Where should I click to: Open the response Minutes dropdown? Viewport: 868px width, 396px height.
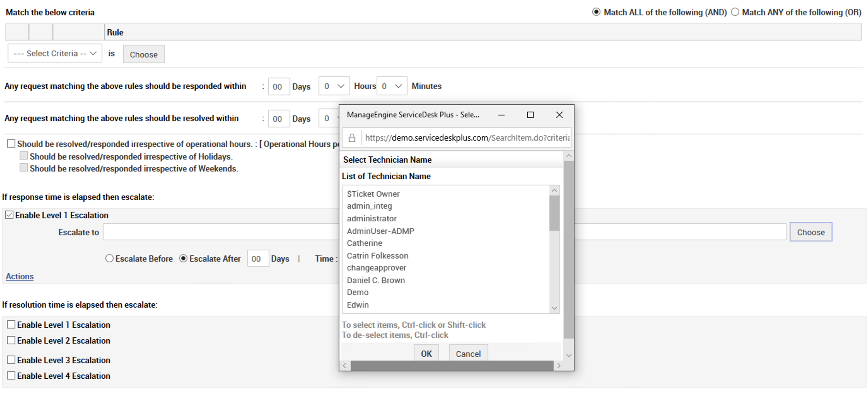pos(391,86)
